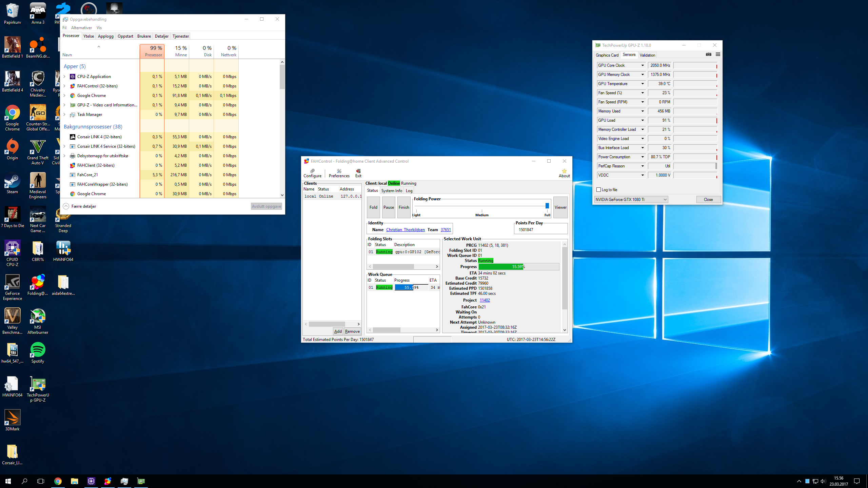Open the GPU Core Clock sensor dropdown
This screenshot has width=868, height=488.
tap(642, 65)
